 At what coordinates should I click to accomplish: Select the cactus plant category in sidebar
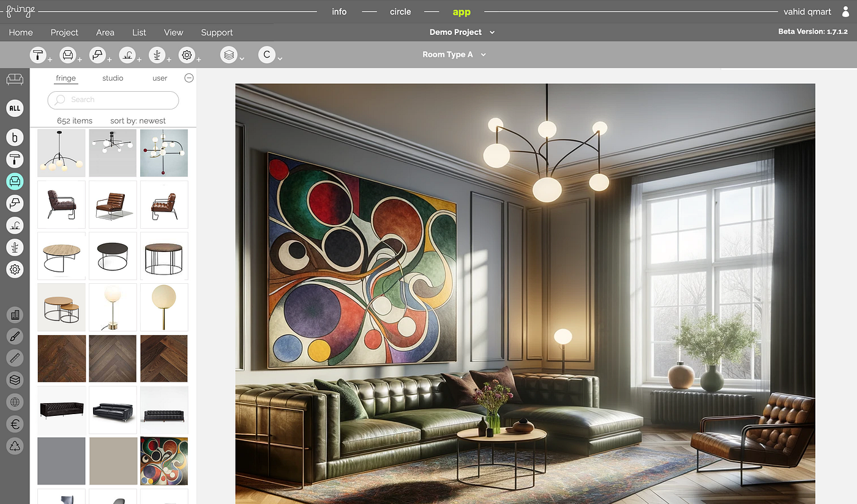pyautogui.click(x=15, y=247)
